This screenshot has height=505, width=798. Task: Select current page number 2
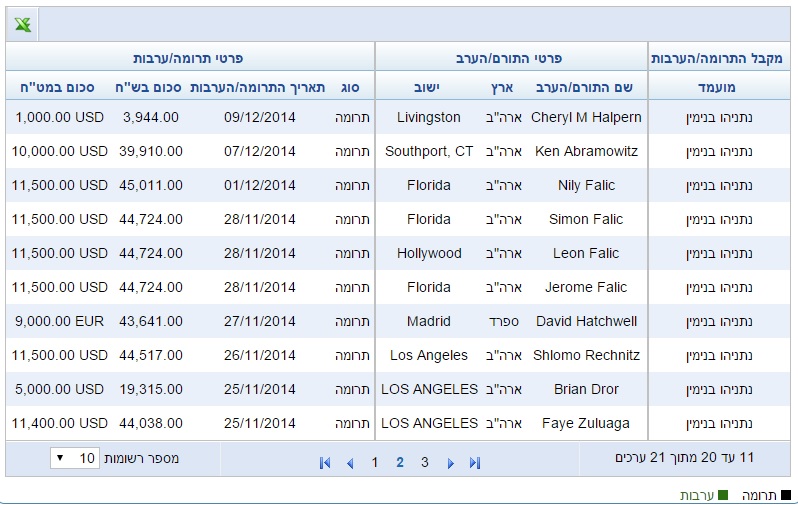point(400,462)
